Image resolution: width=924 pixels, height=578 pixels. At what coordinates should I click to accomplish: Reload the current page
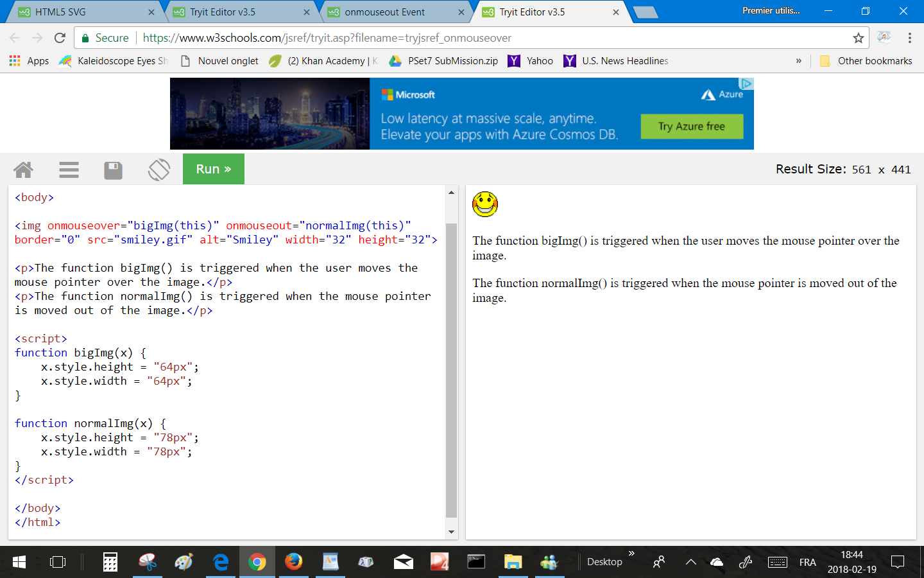60,38
